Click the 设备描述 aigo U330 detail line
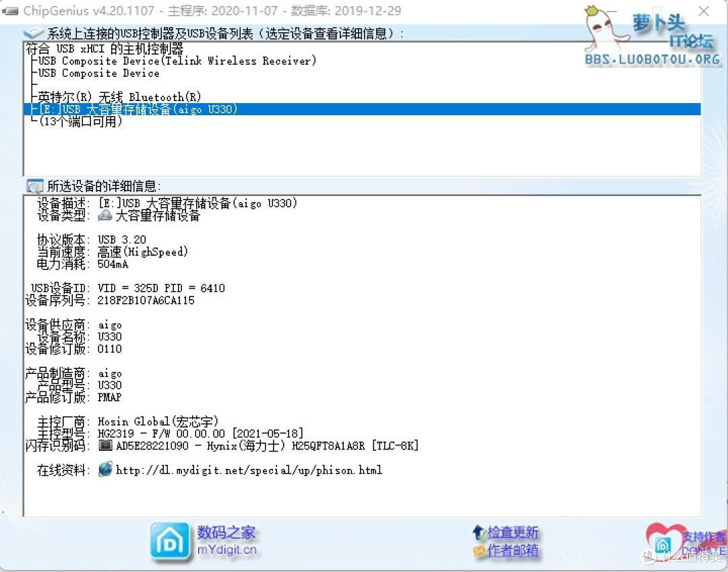 [198, 203]
